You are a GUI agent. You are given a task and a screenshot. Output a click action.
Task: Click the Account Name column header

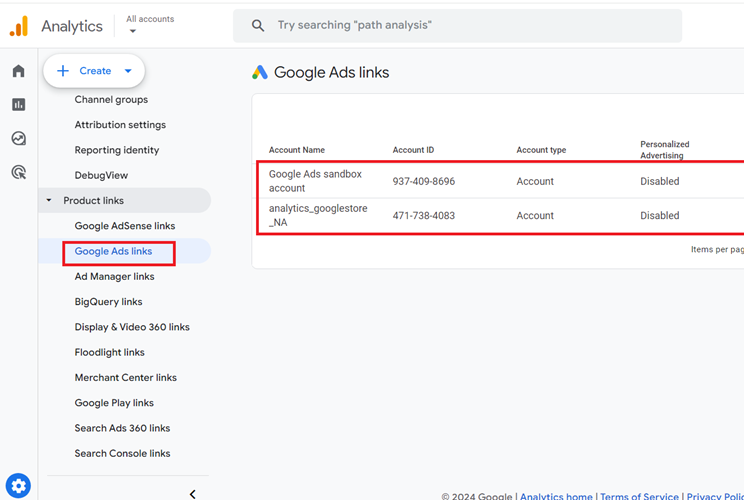click(297, 150)
